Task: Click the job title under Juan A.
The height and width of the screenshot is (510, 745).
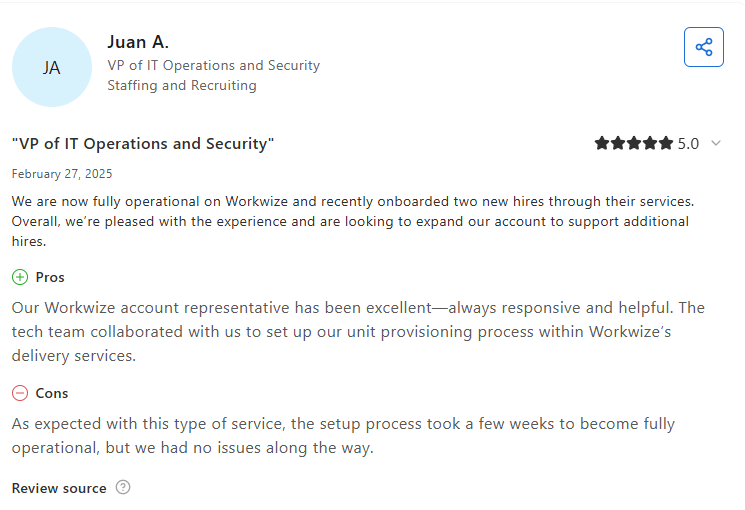Action: pos(213,65)
